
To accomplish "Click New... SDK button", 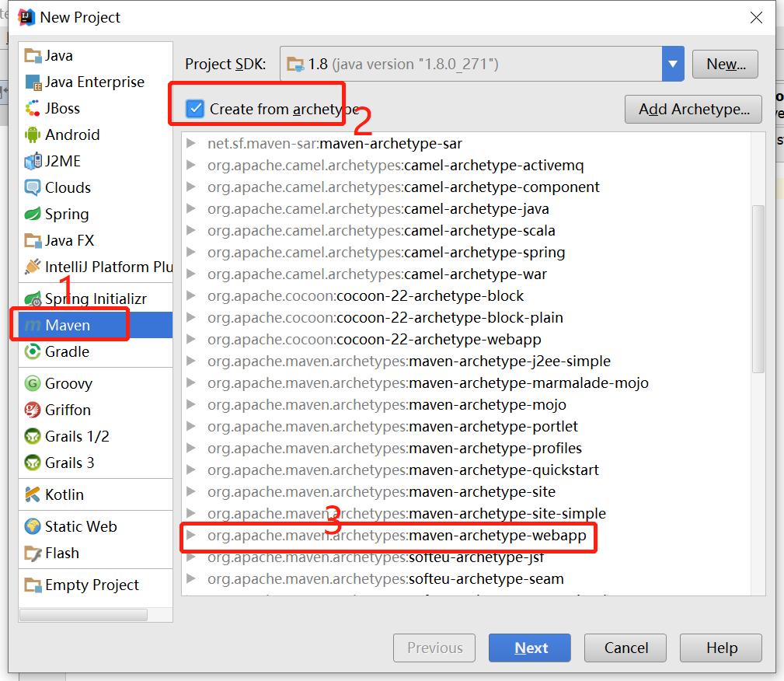I will point(726,64).
